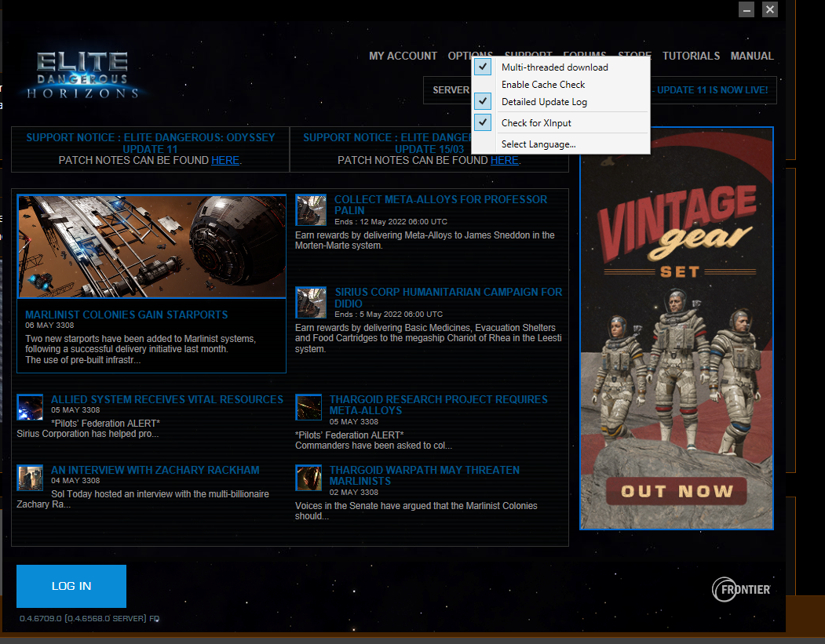Open MY ACCOUNT menu

[403, 56]
